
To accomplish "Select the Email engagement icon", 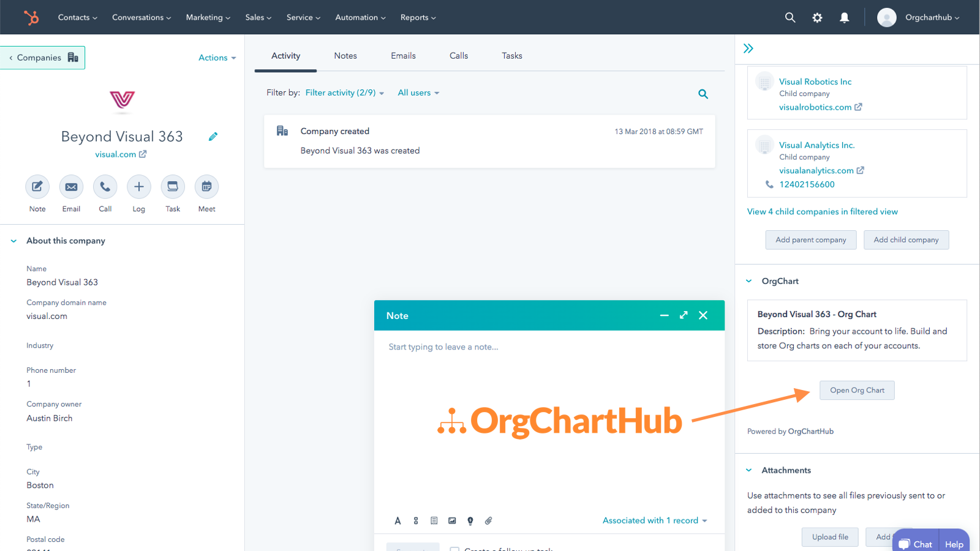I will 71,187.
